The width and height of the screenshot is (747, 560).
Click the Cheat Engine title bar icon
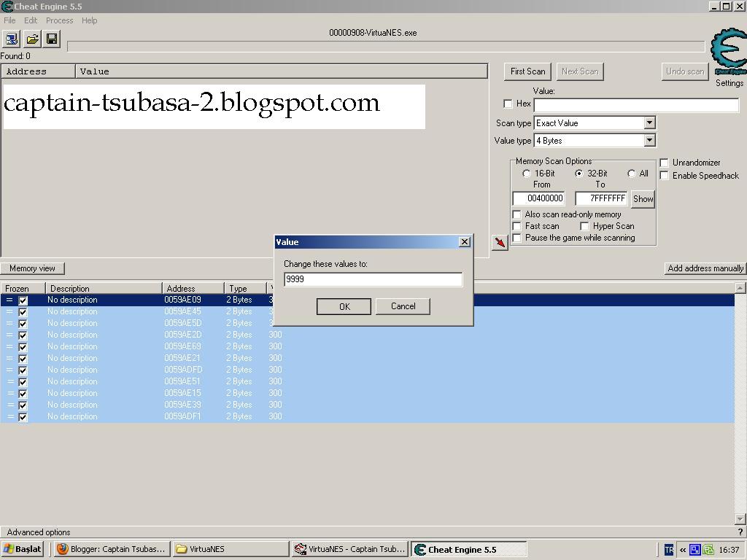tap(7, 6)
